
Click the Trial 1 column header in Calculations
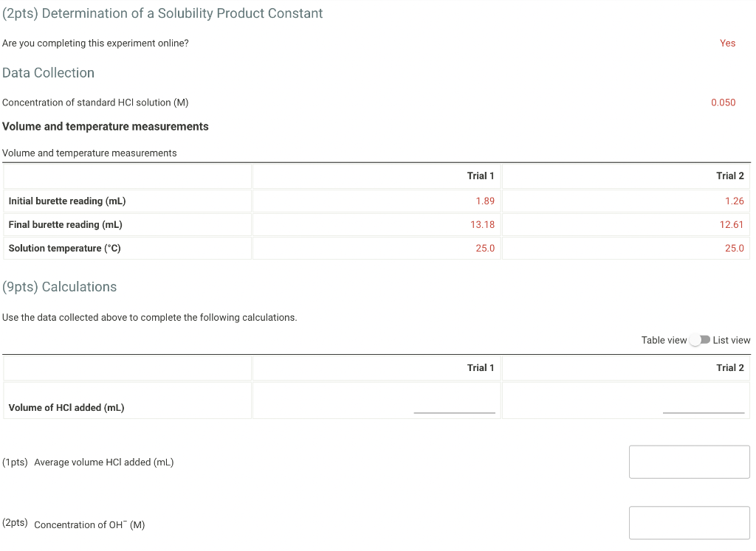pyautogui.click(x=481, y=367)
